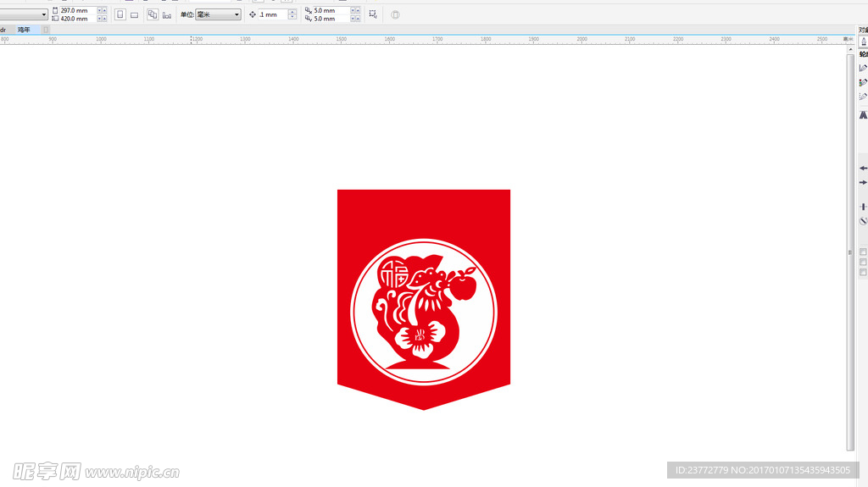Switch to the 鸡年 document tab
868x487 pixels.
24,30
